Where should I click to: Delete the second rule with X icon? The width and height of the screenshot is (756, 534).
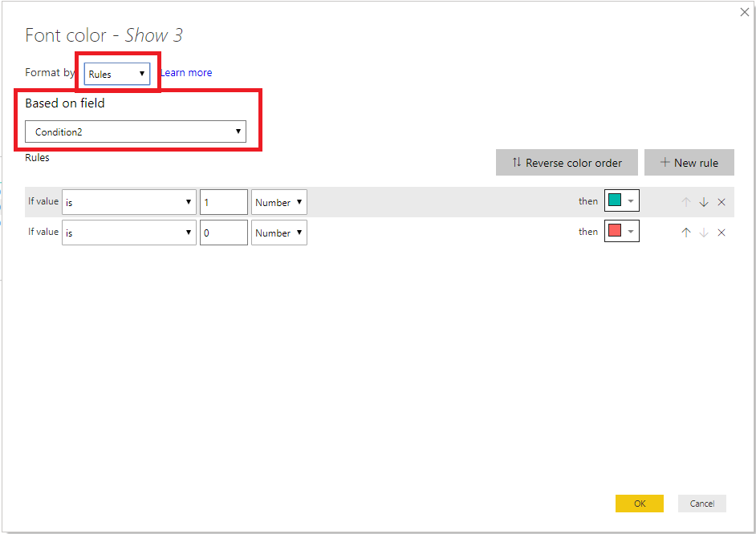click(721, 233)
